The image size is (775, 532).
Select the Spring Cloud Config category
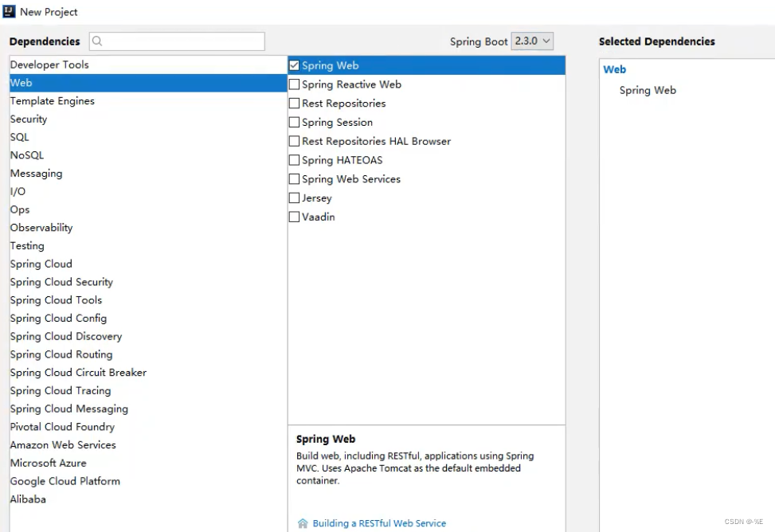pos(148,319)
